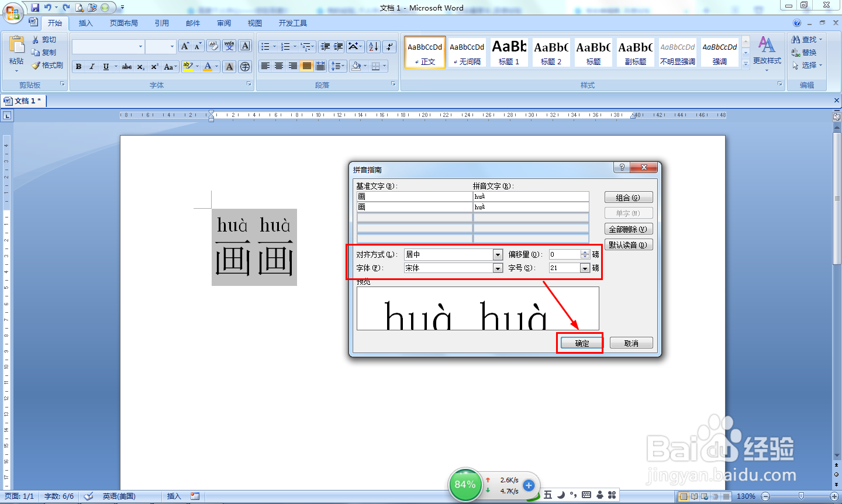Apply text highlight color

click(188, 66)
